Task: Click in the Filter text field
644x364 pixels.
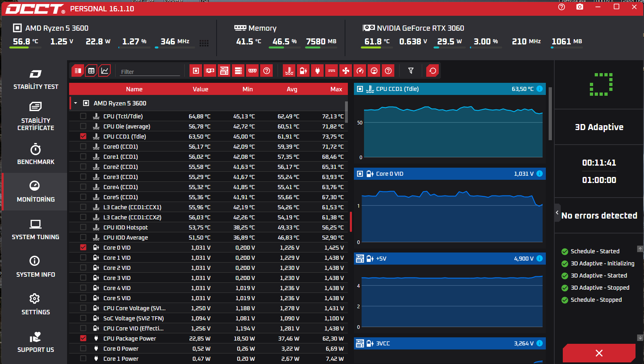Action: pos(150,72)
